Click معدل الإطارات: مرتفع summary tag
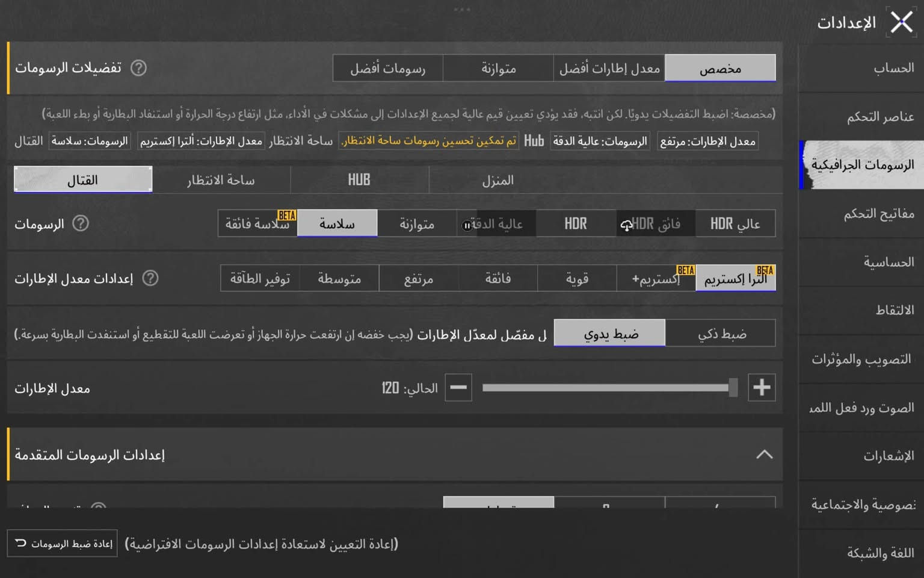The width and height of the screenshot is (924, 578). click(x=707, y=141)
